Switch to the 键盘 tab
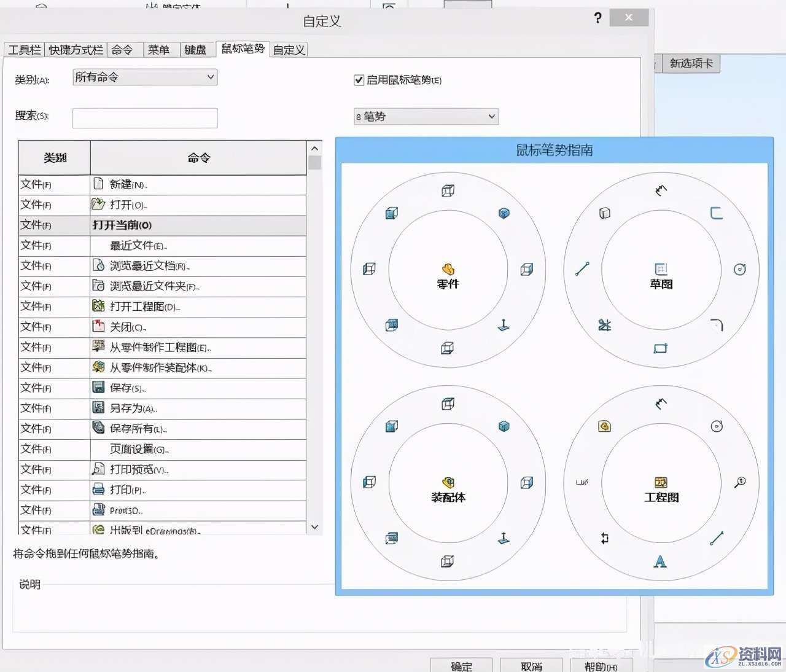Screen dimensions: 786x672 pos(196,49)
